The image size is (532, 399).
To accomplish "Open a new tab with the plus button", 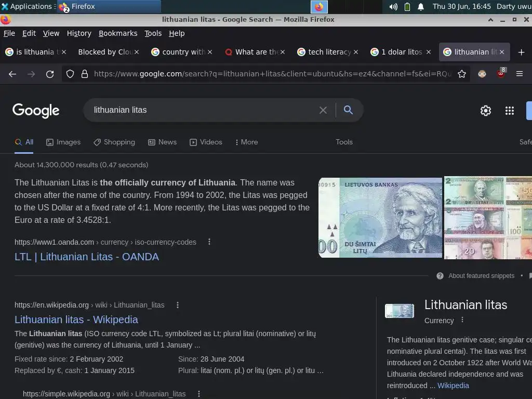I will point(522,52).
